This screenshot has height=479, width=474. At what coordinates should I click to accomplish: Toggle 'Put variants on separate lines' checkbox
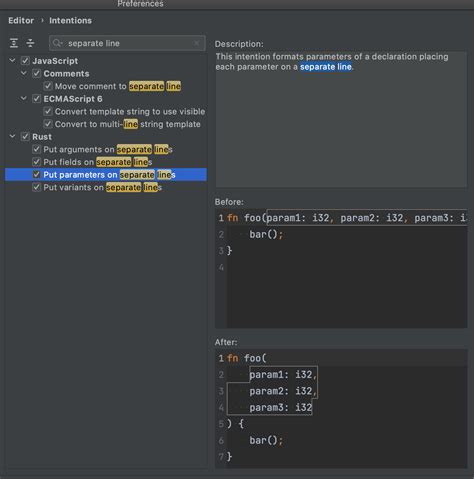click(36, 187)
